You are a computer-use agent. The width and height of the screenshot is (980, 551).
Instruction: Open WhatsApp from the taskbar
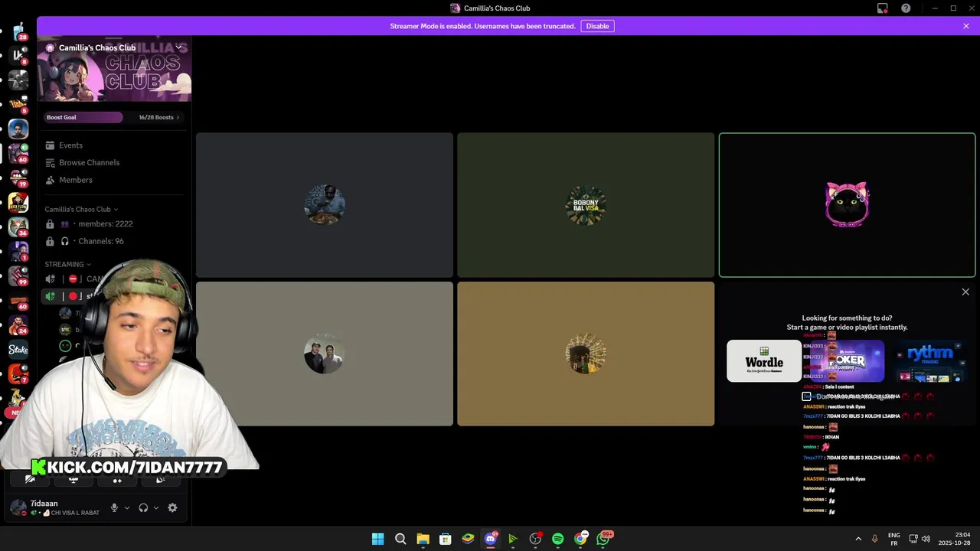tap(603, 539)
